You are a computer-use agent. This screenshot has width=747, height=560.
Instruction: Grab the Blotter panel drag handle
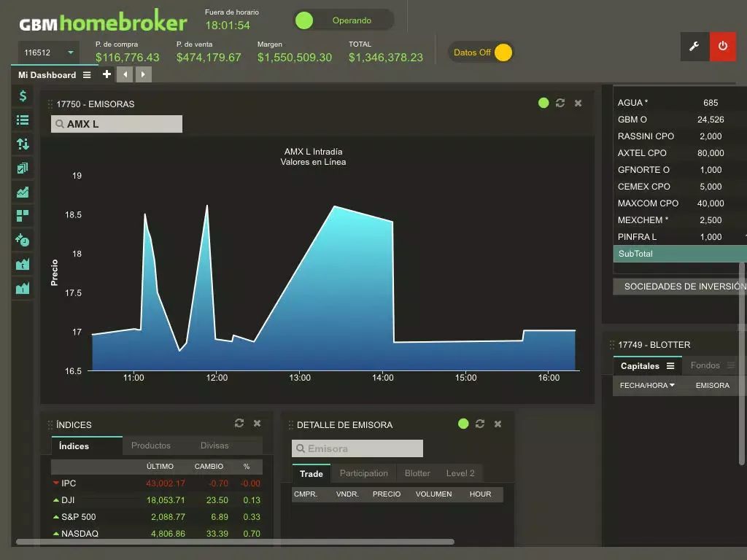pyautogui.click(x=612, y=345)
